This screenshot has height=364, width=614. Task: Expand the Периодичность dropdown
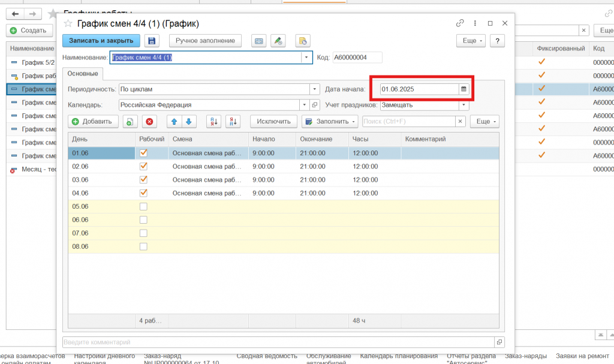coord(315,89)
